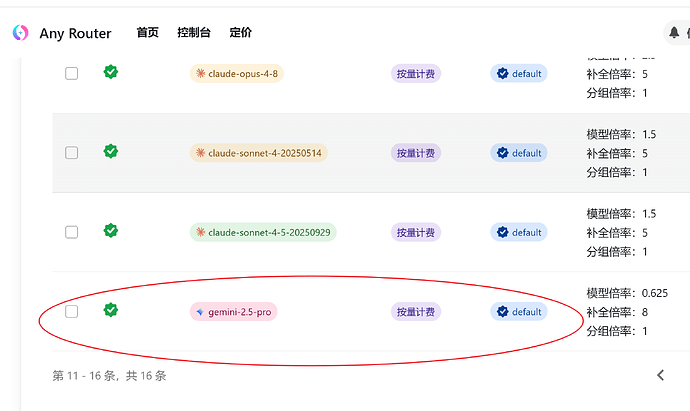Click 分组倍率: 1 in gemini-2.5-pro row
This screenshot has height=411, width=690.
[x=617, y=331]
